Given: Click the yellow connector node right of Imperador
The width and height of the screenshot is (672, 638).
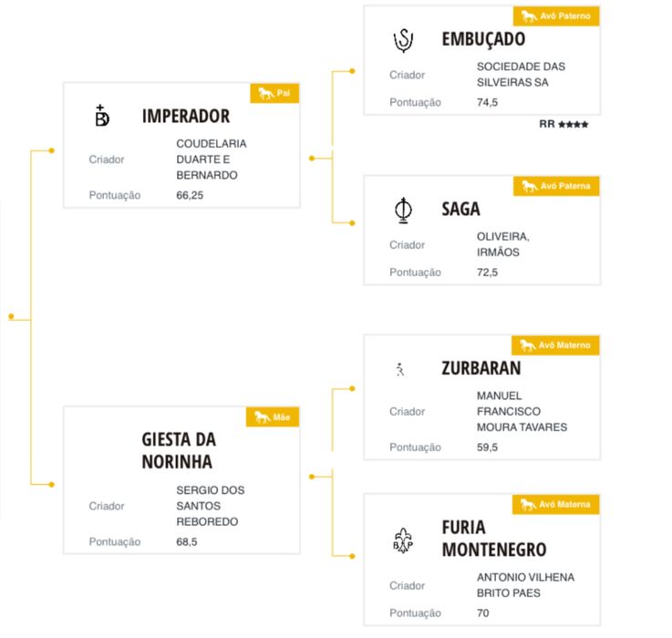Looking at the screenshot, I should coord(312,159).
